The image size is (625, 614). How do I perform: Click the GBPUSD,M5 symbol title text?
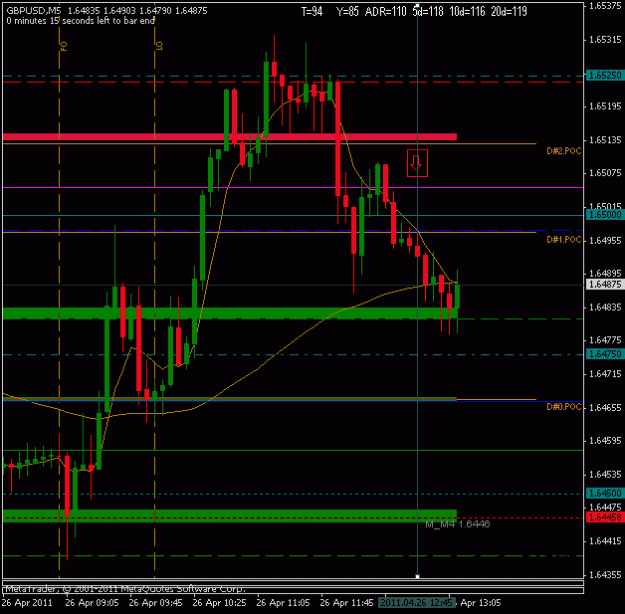tap(34, 11)
